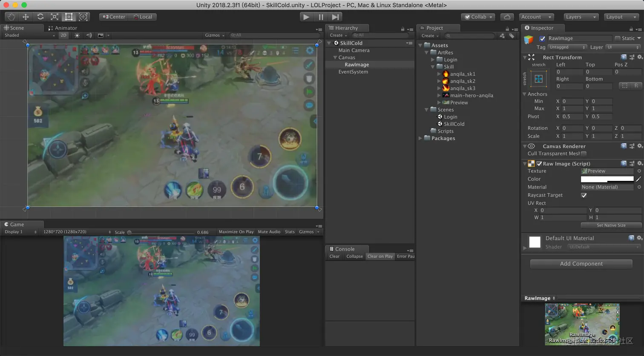This screenshot has height=356, width=644.
Task: Select the Rect Transform tool
Action: pos(69,17)
